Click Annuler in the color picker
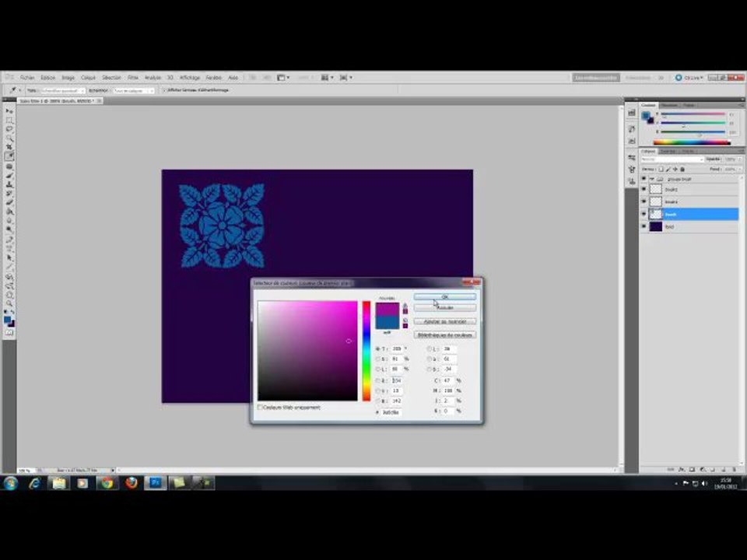The image size is (747, 560). point(445,308)
